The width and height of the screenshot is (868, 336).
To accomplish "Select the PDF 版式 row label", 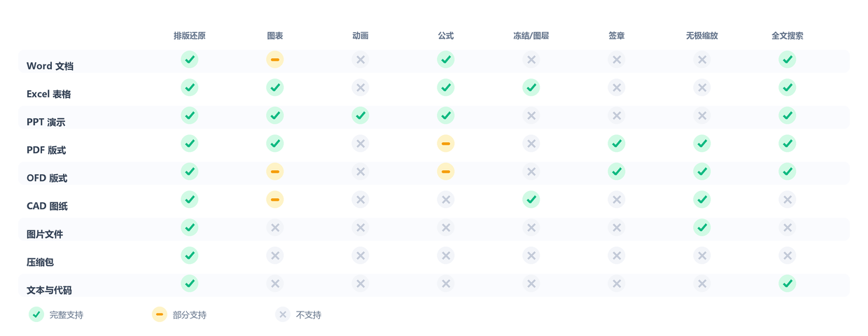I will coord(46,150).
